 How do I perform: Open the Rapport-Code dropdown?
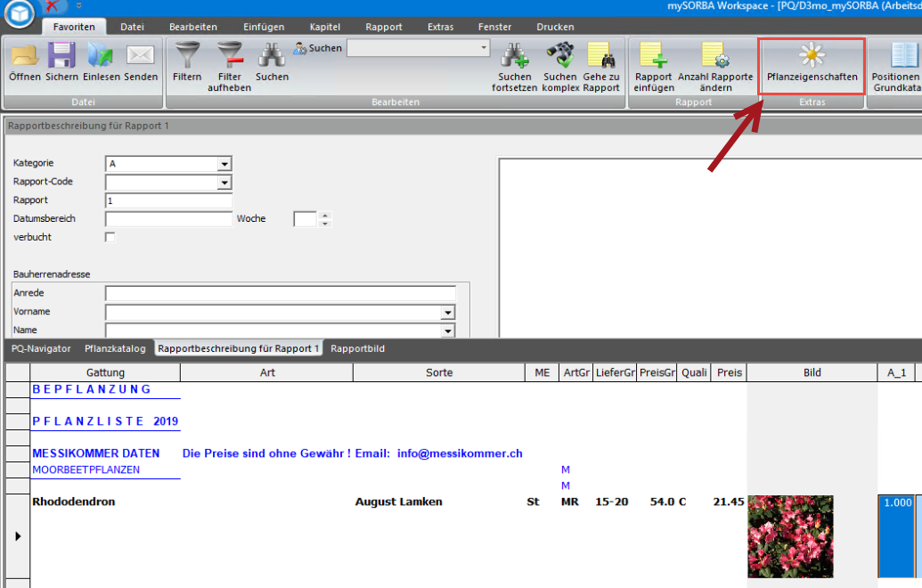(x=224, y=183)
